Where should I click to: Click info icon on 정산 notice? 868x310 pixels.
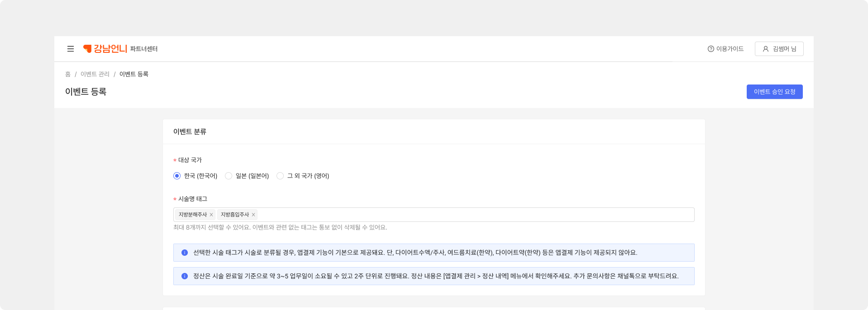(x=185, y=276)
